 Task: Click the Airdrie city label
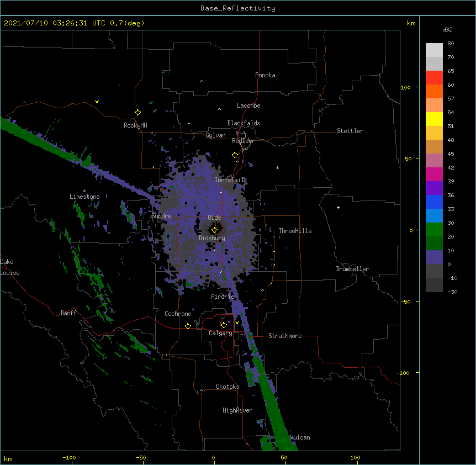tap(223, 297)
